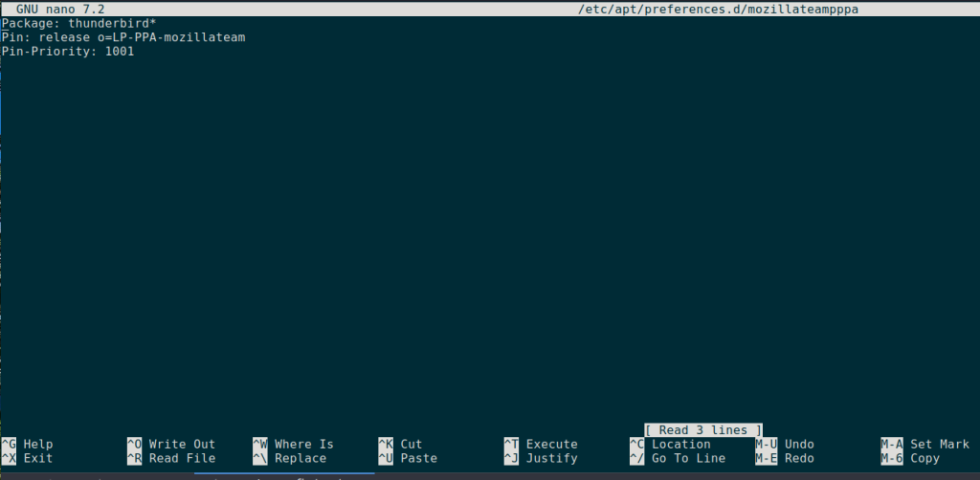Click the "Pin: release o=LP-PPA-mozillateam" line
Screen dimensions: 980x480
pos(116,37)
